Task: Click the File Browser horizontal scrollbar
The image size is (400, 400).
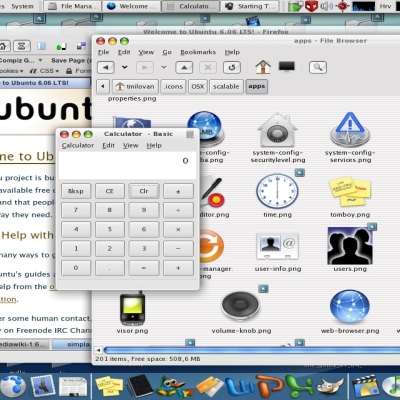Action: point(252,350)
